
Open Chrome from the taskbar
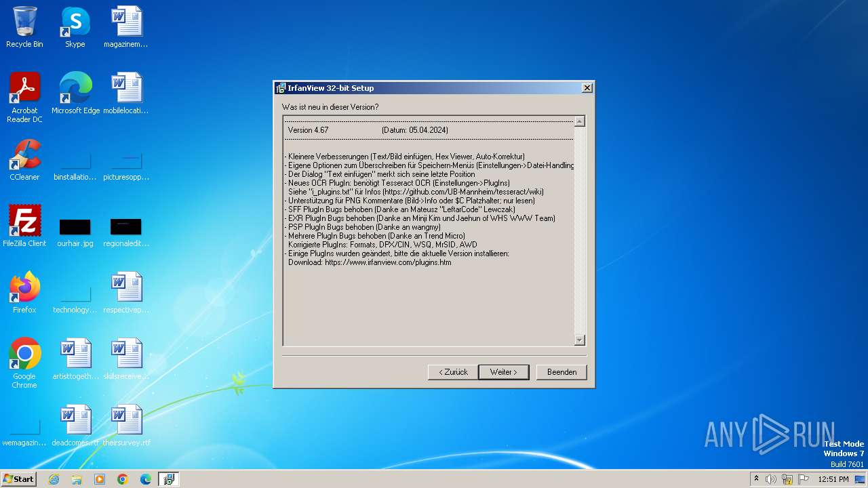pyautogui.click(x=123, y=479)
